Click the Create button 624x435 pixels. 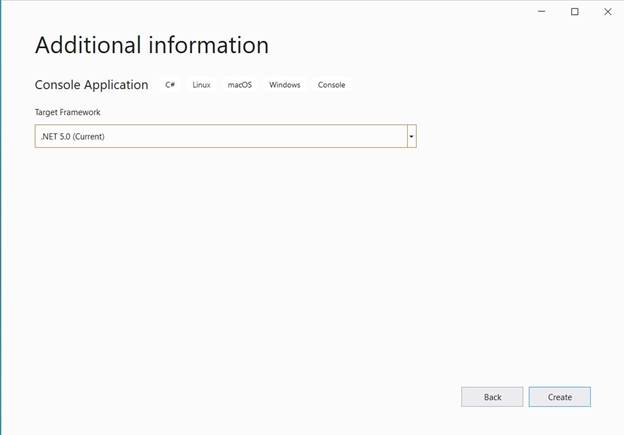click(x=560, y=397)
